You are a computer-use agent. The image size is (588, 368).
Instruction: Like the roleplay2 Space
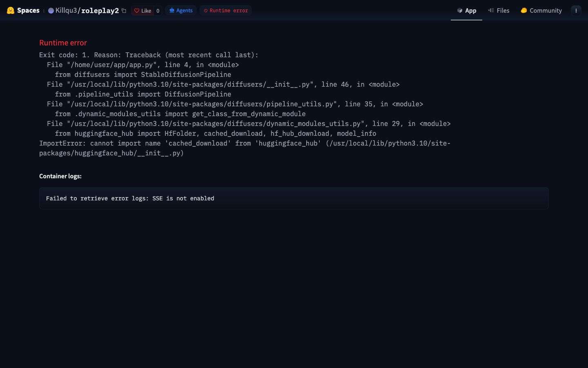pos(143,11)
